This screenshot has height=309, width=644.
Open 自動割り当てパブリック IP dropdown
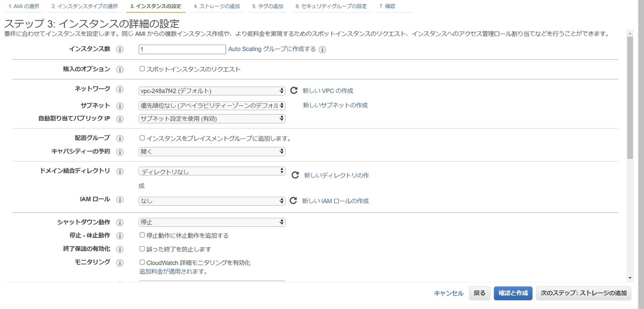(x=212, y=119)
